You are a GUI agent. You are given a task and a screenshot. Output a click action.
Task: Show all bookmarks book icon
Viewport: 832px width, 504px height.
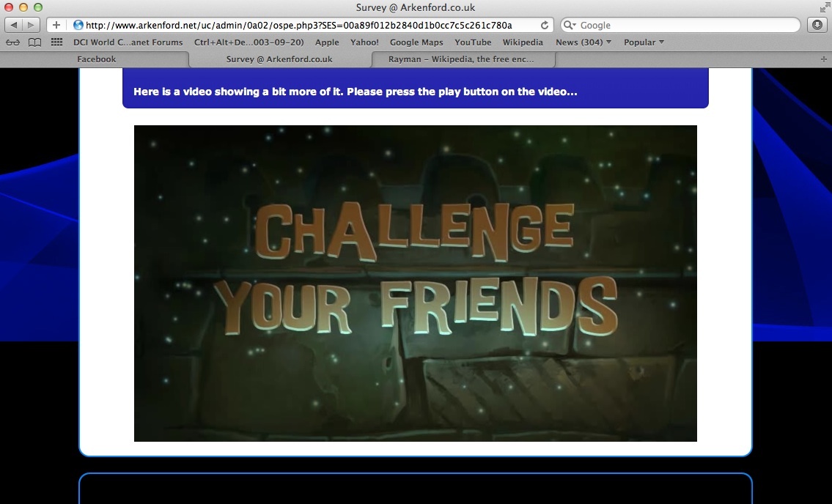pyautogui.click(x=34, y=42)
